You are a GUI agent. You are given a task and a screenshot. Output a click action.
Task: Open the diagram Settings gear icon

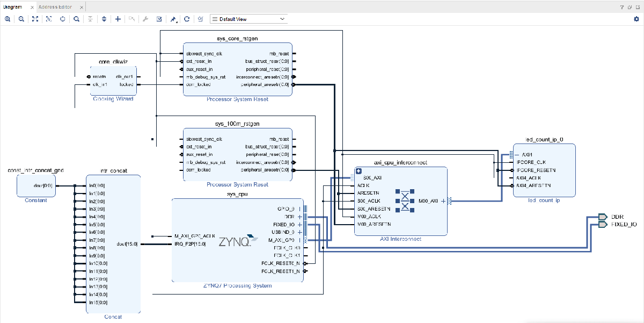pyautogui.click(x=636, y=19)
